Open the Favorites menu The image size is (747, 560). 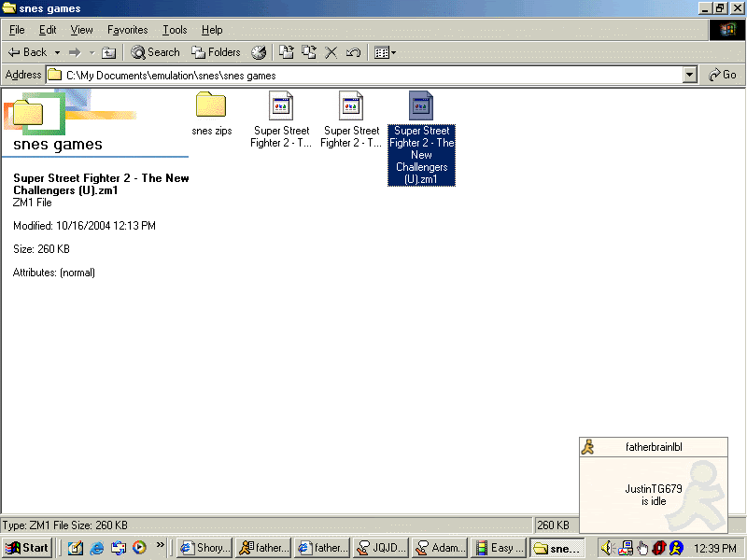click(x=127, y=30)
